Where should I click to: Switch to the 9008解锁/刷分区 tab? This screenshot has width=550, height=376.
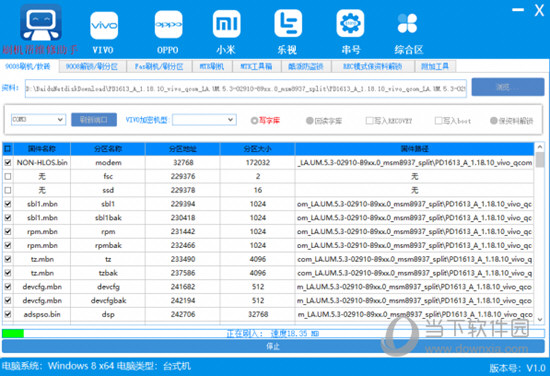[x=92, y=66]
